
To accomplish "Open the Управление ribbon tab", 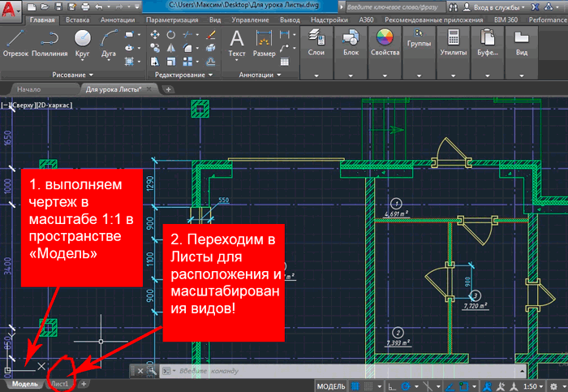I will pyautogui.click(x=250, y=20).
